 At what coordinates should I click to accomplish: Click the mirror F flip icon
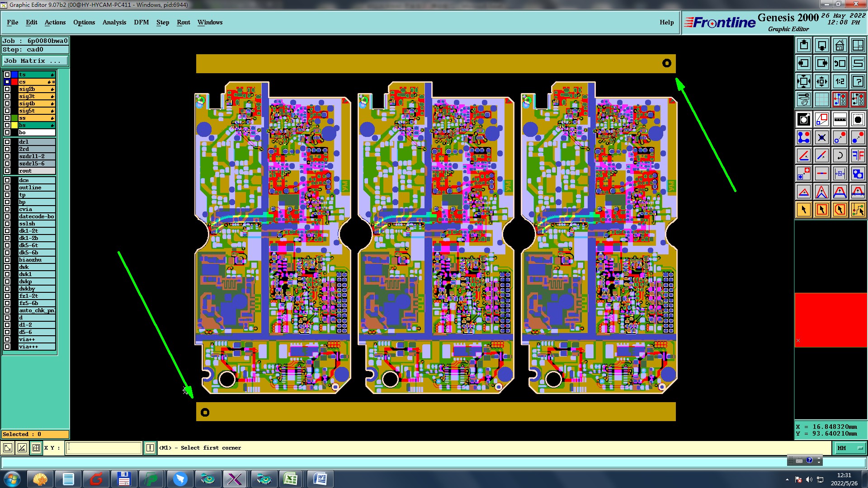[858, 156]
